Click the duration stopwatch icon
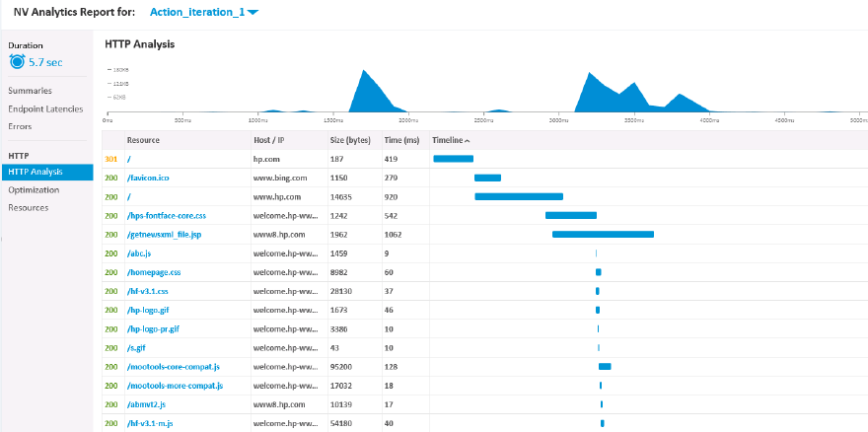The image size is (868, 432). (17, 62)
